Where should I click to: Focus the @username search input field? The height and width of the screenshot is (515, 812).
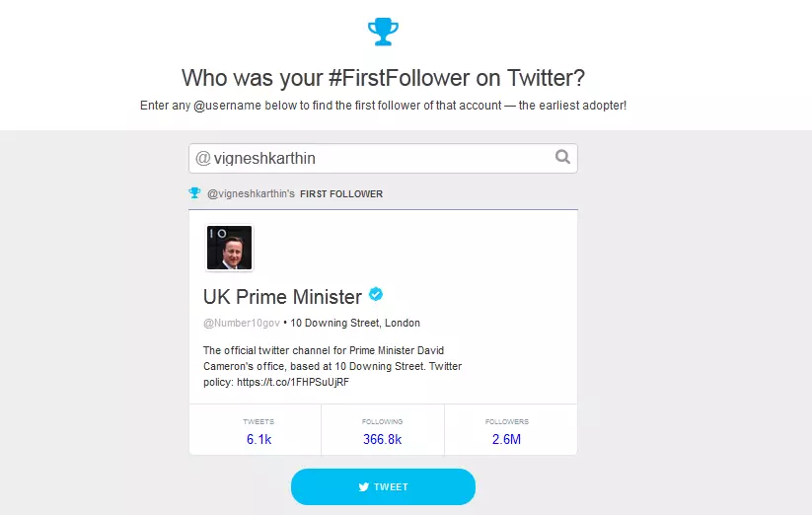383,159
